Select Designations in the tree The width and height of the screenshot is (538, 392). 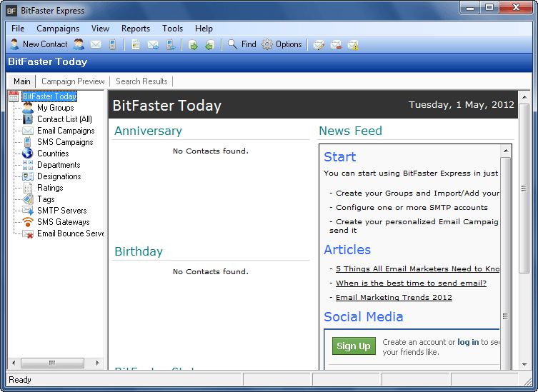[x=59, y=176]
